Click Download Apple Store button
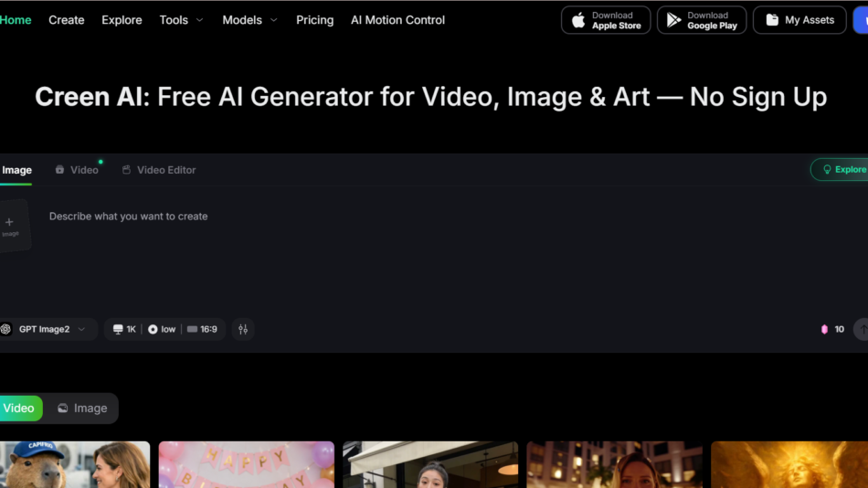 [606, 20]
